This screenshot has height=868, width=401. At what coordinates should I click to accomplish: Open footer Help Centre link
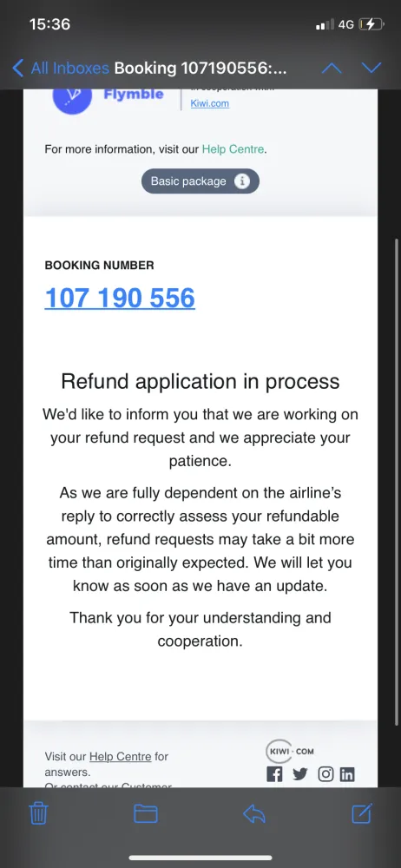(120, 756)
